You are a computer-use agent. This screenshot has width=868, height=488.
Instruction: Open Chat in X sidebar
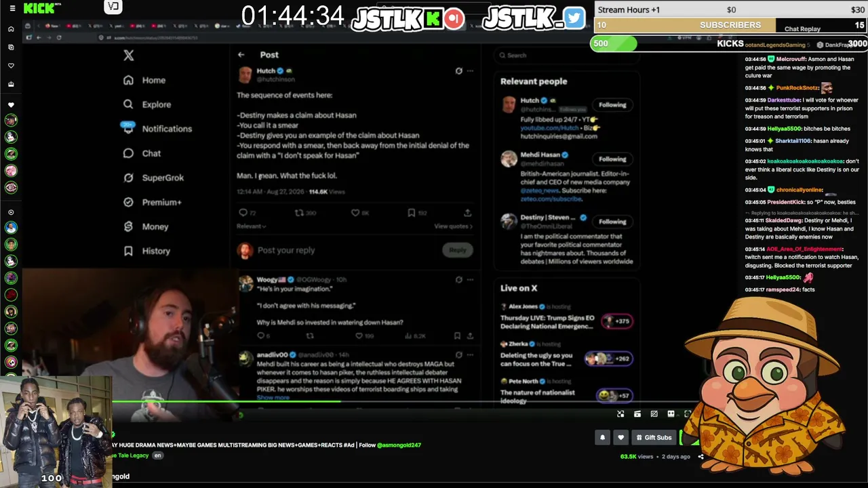tap(142, 153)
